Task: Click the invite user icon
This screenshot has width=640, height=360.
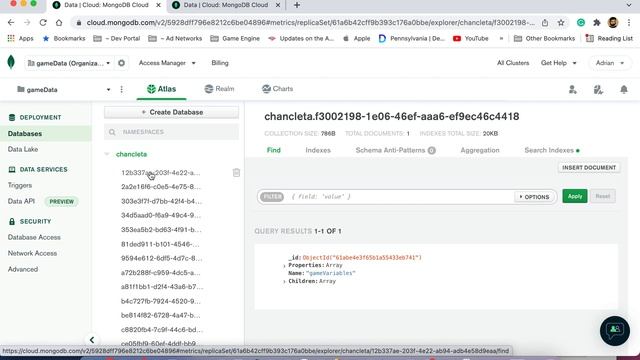Action: click(x=573, y=89)
